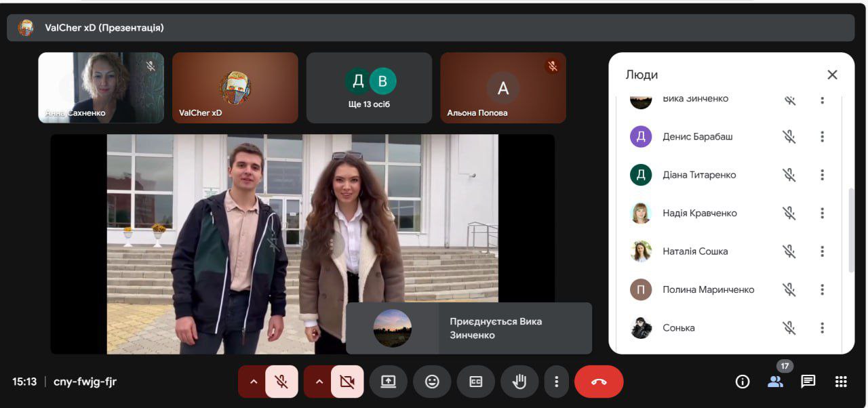Select Анна Сахненко video thumbnail
This screenshot has height=408, width=868.
point(101,88)
